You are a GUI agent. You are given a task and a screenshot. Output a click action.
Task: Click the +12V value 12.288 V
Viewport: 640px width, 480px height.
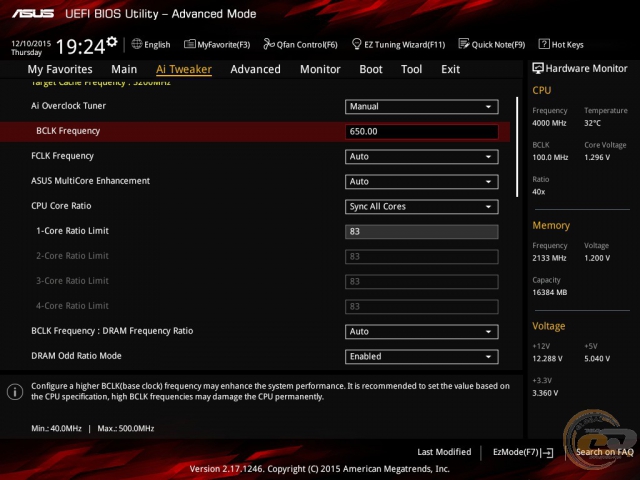point(547,358)
